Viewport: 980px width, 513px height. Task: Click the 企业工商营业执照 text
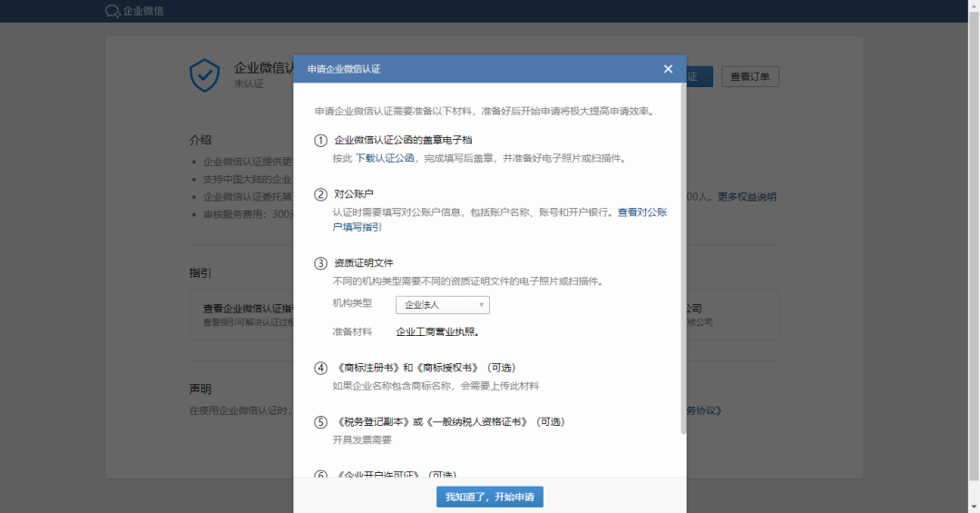437,331
